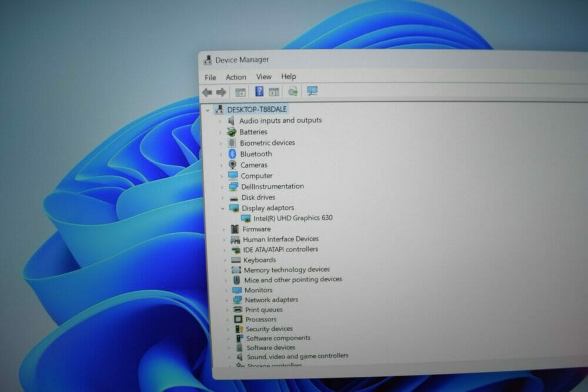This screenshot has width=588, height=392.
Task: Click the toolbar icon with the green arrow
Action: (x=293, y=92)
